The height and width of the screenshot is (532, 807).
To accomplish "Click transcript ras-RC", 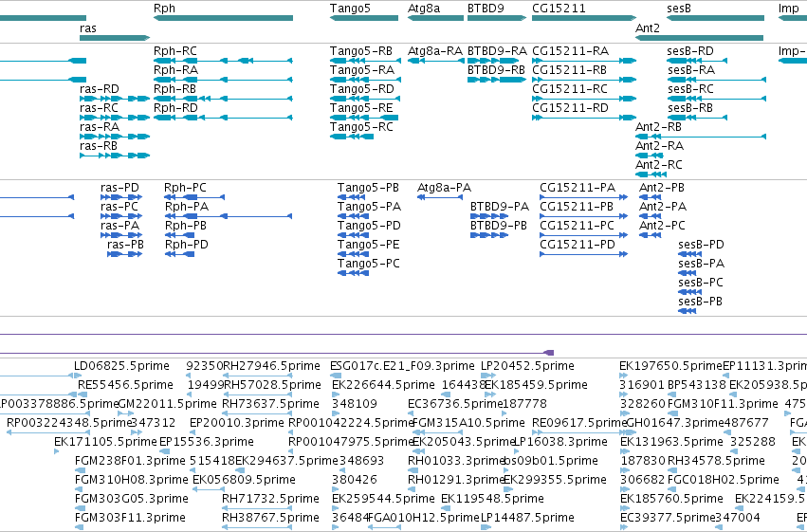I will (115, 118).
